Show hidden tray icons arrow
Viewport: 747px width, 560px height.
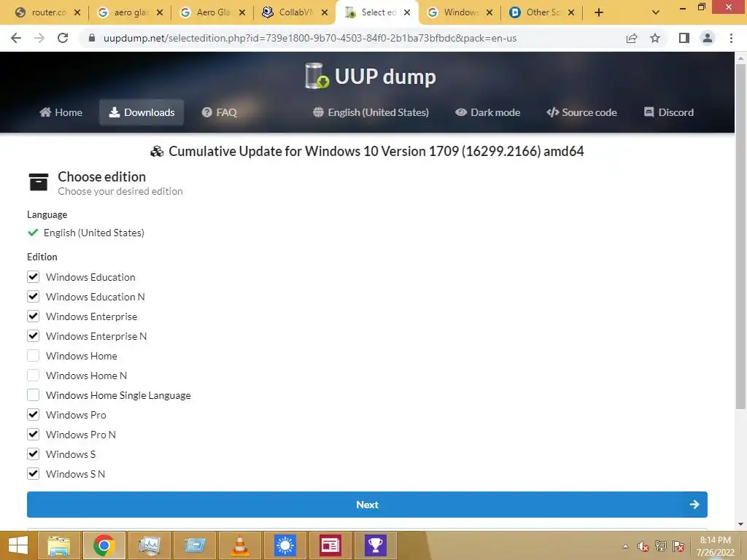click(625, 546)
